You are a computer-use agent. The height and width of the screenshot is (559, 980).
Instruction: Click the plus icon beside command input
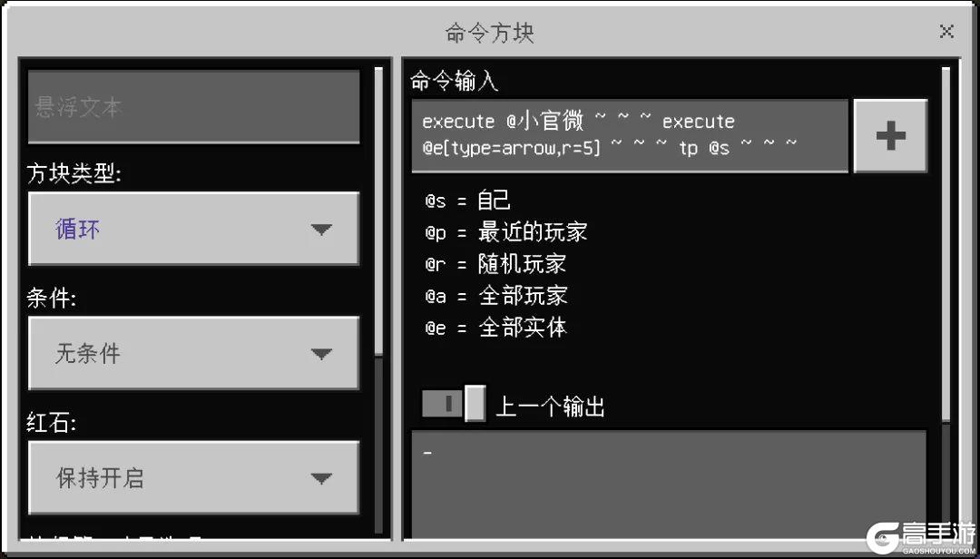(x=890, y=136)
